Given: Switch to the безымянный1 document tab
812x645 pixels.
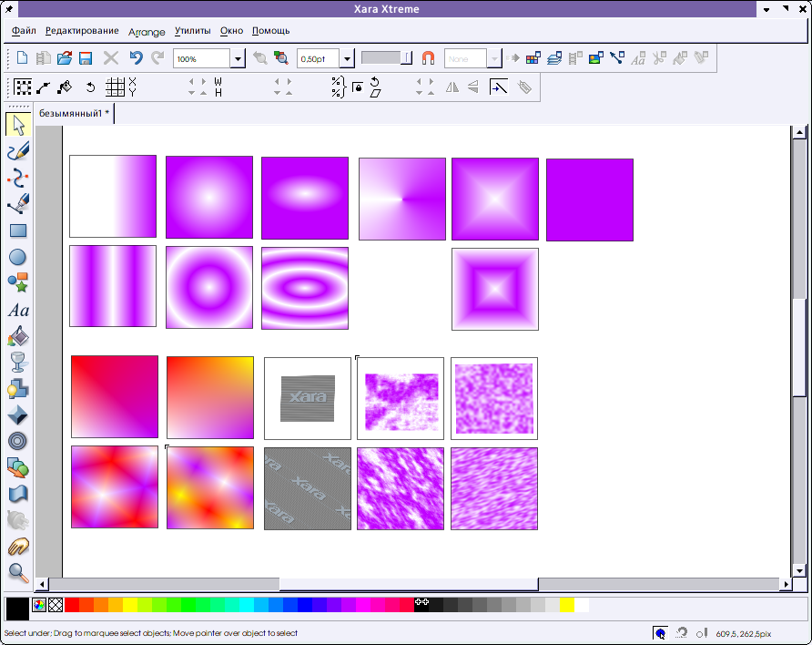Looking at the screenshot, I should (74, 114).
